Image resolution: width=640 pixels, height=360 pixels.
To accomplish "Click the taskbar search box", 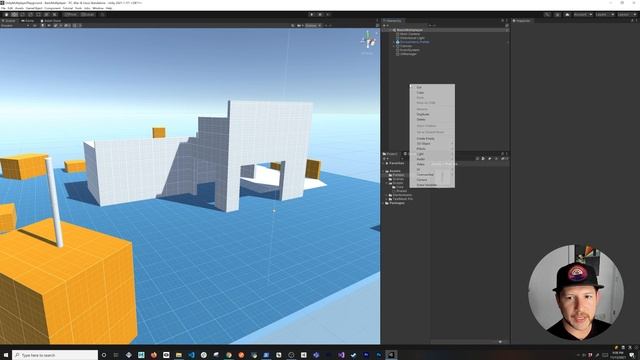I will tap(55, 355).
